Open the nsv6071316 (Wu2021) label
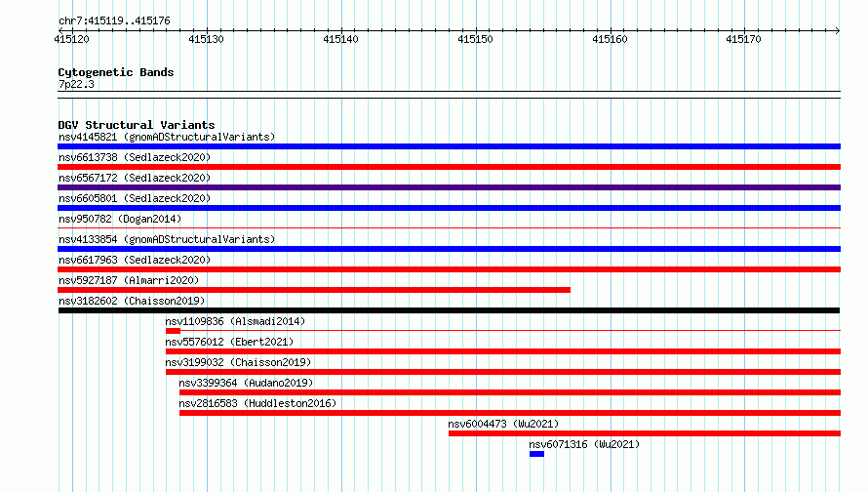 pyautogui.click(x=584, y=444)
